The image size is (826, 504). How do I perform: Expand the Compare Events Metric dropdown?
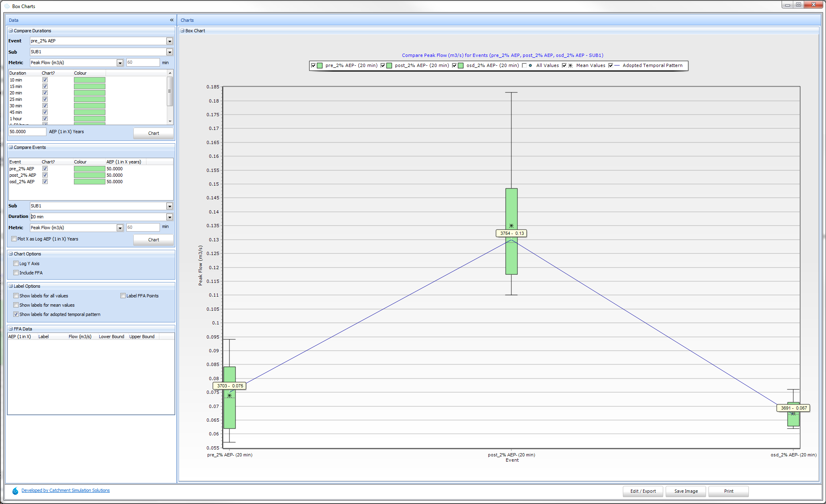click(x=120, y=228)
